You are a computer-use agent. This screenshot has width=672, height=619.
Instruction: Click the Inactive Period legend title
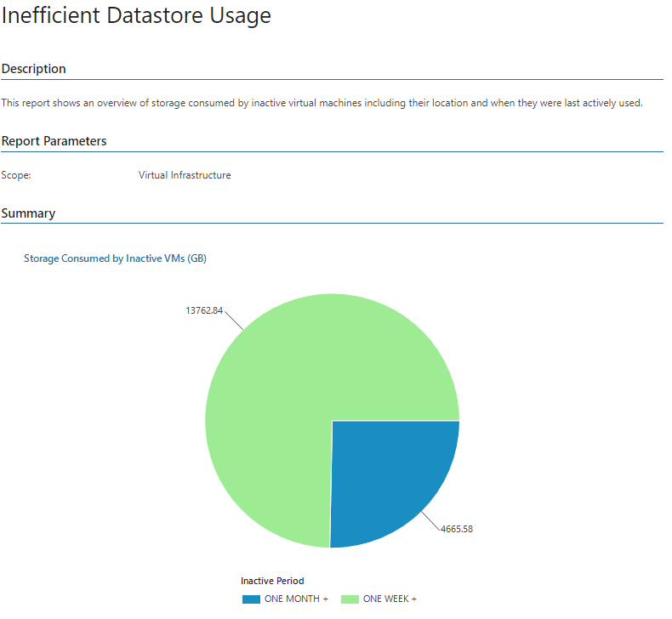click(x=272, y=581)
